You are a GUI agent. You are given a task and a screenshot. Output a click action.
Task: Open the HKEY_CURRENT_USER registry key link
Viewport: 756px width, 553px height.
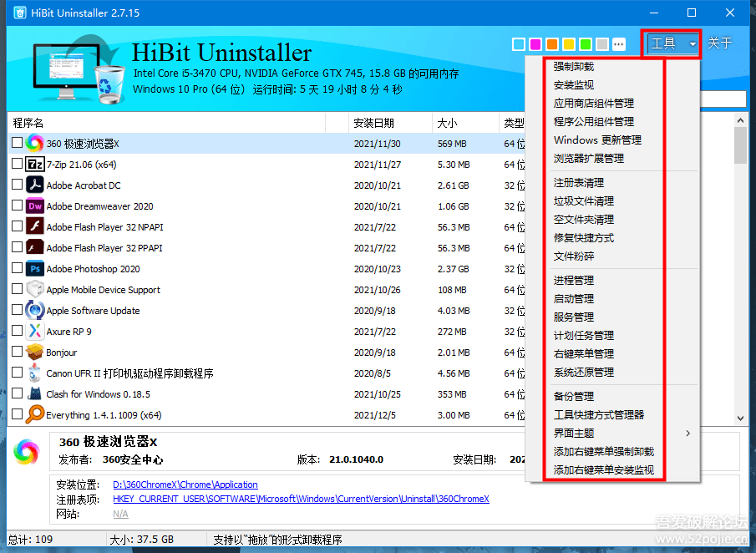click(301, 499)
